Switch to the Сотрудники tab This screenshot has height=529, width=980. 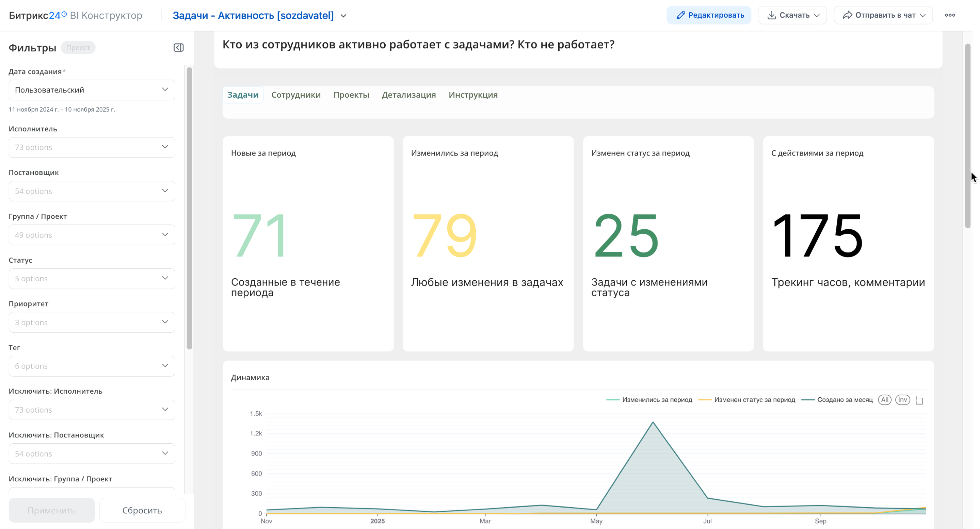click(295, 95)
